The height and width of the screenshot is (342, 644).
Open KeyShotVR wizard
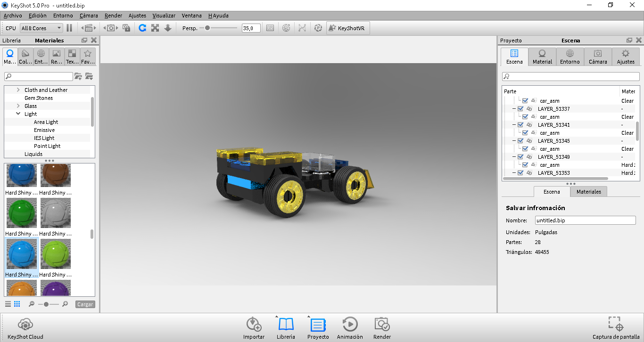coord(348,28)
